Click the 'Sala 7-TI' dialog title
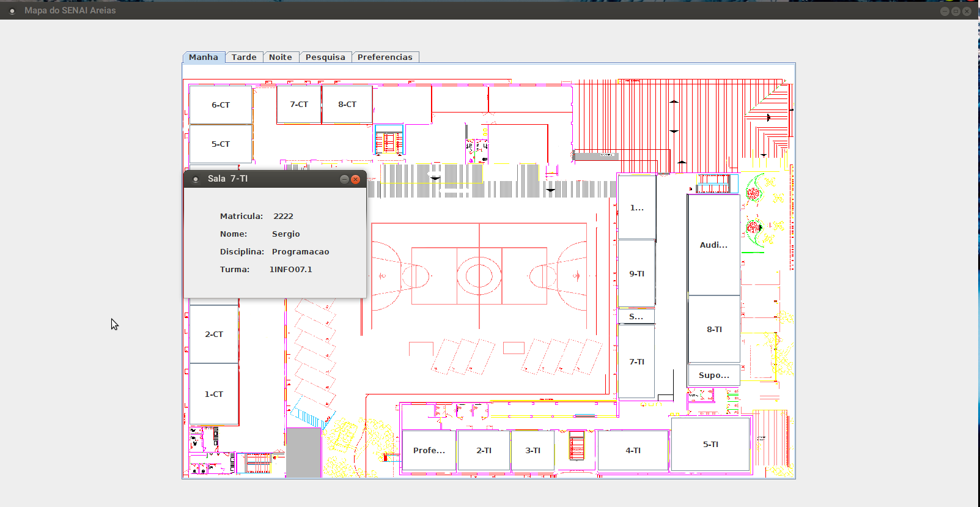This screenshot has height=507, width=980. [x=227, y=179]
